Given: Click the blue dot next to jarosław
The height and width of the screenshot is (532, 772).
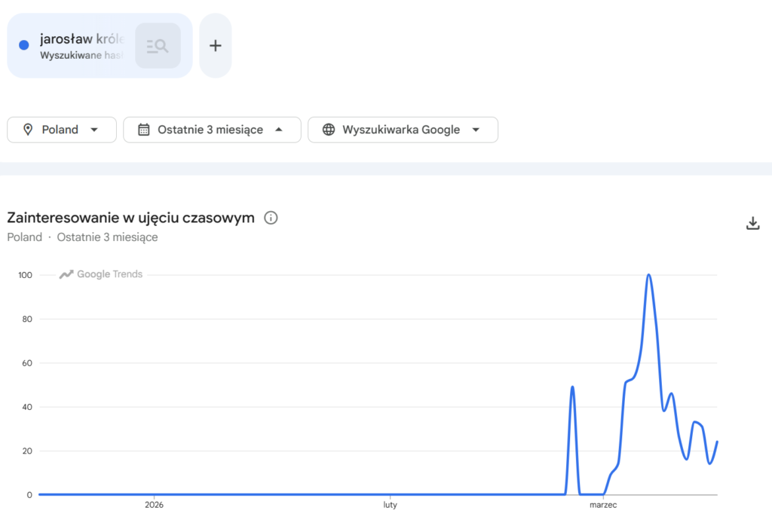Looking at the screenshot, I should [x=23, y=45].
